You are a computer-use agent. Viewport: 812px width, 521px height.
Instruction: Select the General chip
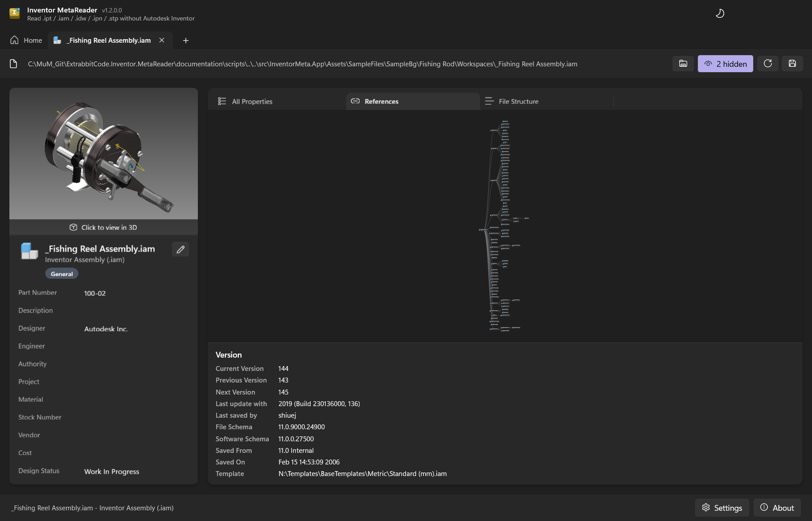coord(62,274)
